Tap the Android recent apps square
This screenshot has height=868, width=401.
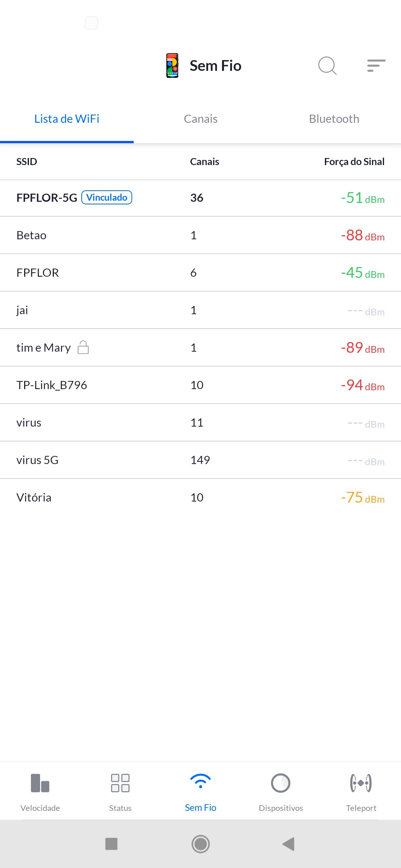111,844
